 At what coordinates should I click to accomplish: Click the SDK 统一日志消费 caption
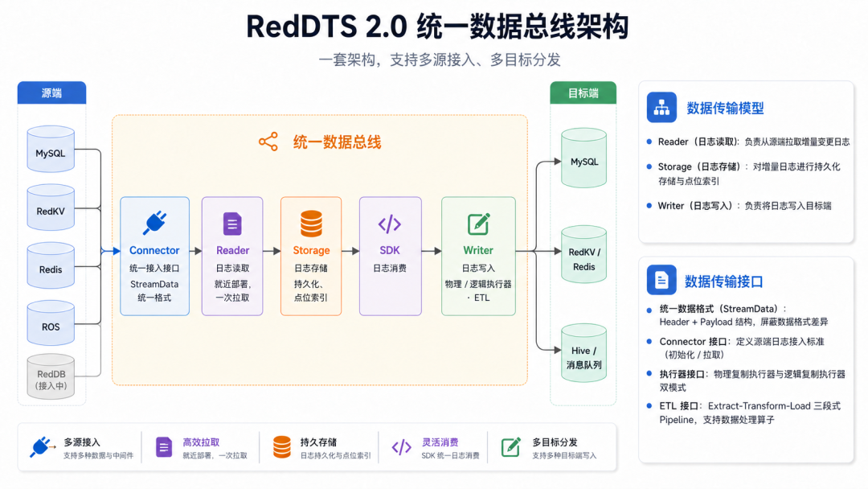(x=450, y=456)
